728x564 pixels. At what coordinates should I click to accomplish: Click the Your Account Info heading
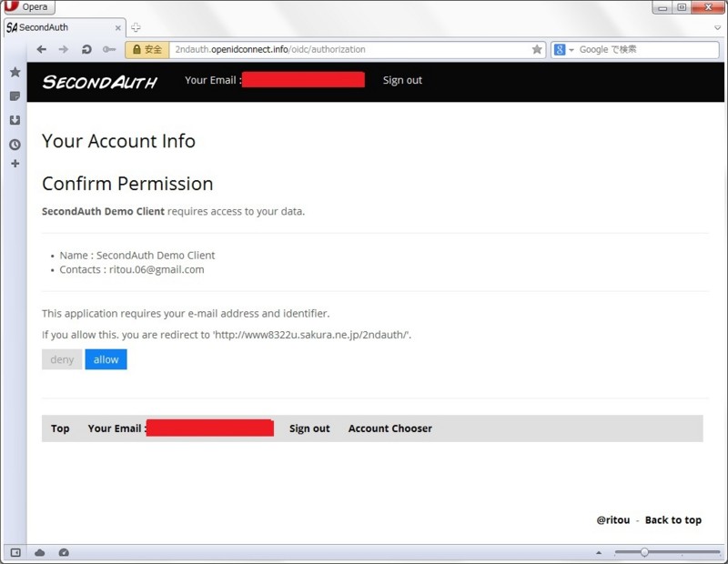pyautogui.click(x=118, y=141)
